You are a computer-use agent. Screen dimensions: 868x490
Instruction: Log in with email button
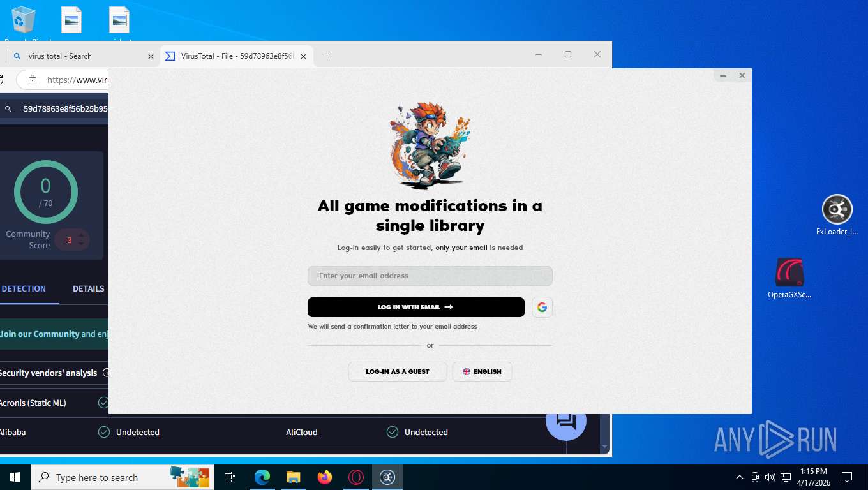416,308
